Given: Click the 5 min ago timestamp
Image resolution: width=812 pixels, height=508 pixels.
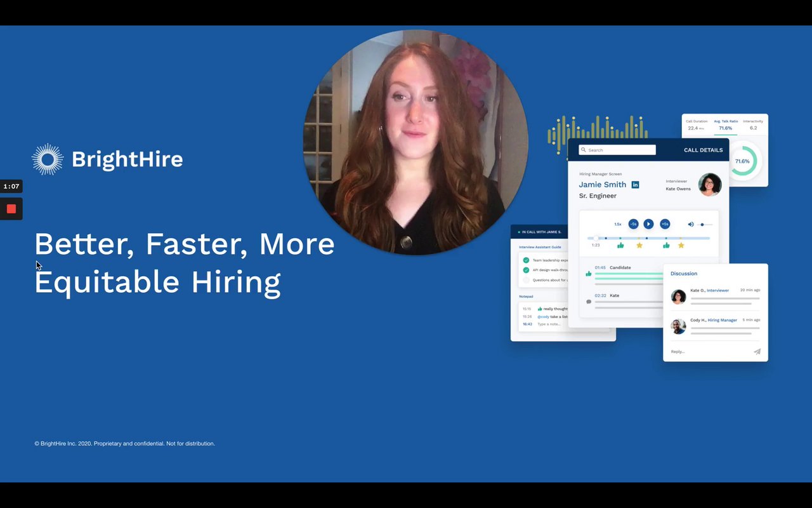Looking at the screenshot, I should [x=751, y=320].
